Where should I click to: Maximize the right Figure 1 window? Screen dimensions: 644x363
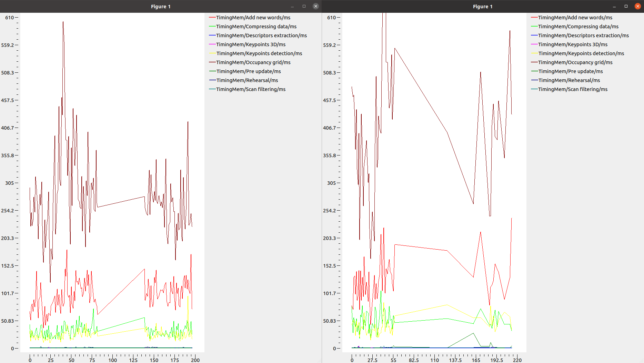coord(626,6)
